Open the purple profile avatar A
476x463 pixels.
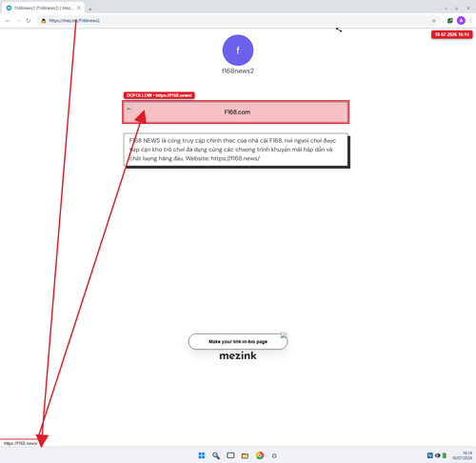(461, 21)
